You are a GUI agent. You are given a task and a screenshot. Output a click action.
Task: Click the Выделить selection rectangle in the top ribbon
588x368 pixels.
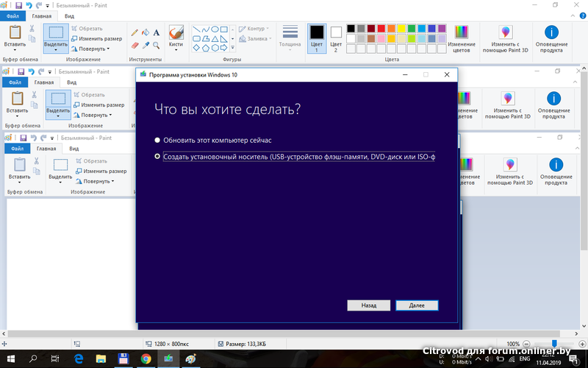[x=56, y=32]
